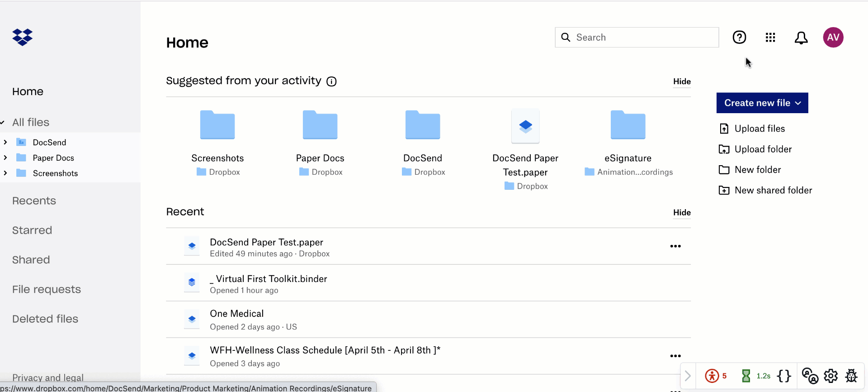Open the apps grid icon
868x392 pixels.
point(770,37)
